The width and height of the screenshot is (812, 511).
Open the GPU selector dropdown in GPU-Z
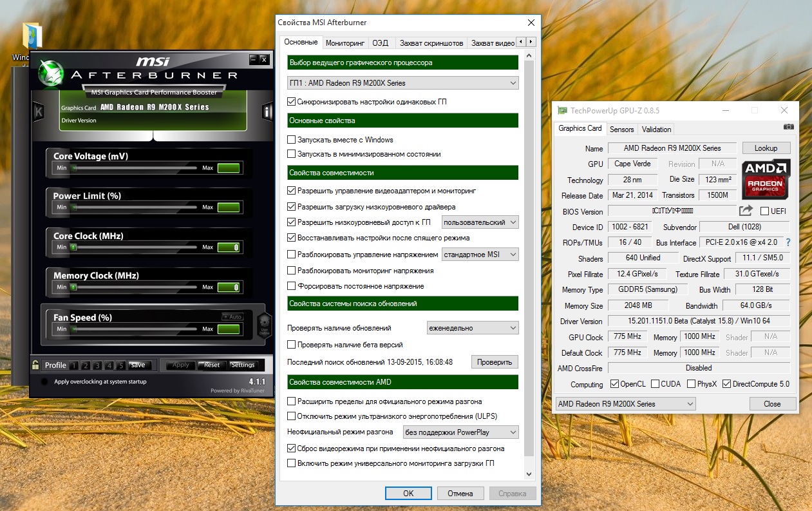click(625, 404)
